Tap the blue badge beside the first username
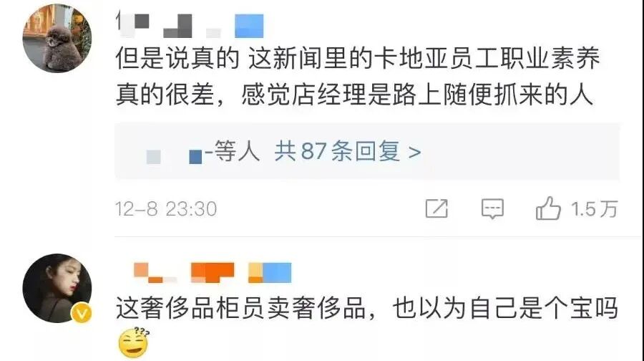 (249, 26)
